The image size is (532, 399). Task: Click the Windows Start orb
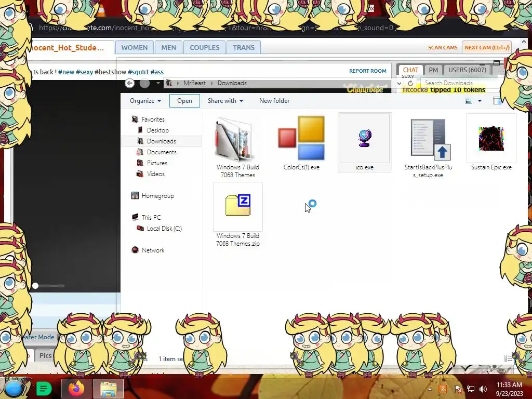click(x=14, y=389)
